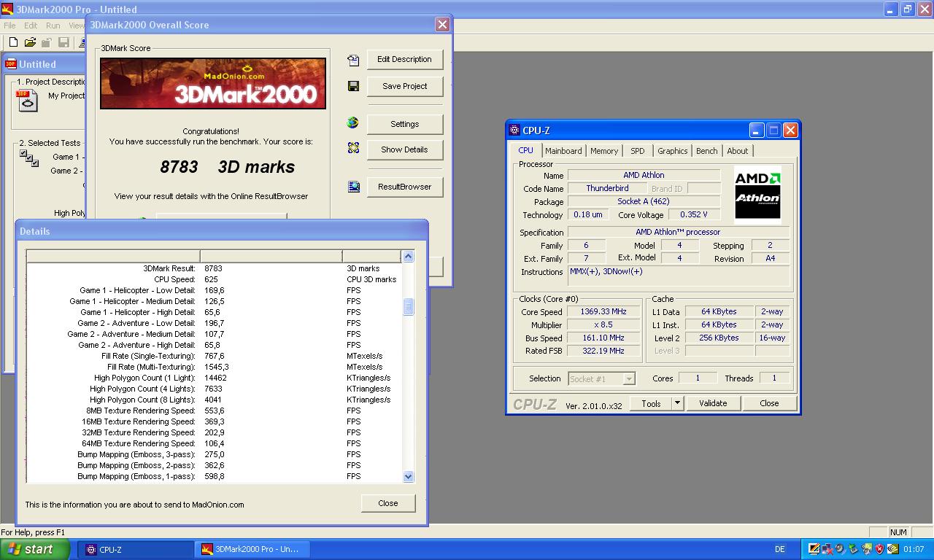Click the Selected Tests checkmarks icon
934x560 pixels.
click(x=29, y=158)
